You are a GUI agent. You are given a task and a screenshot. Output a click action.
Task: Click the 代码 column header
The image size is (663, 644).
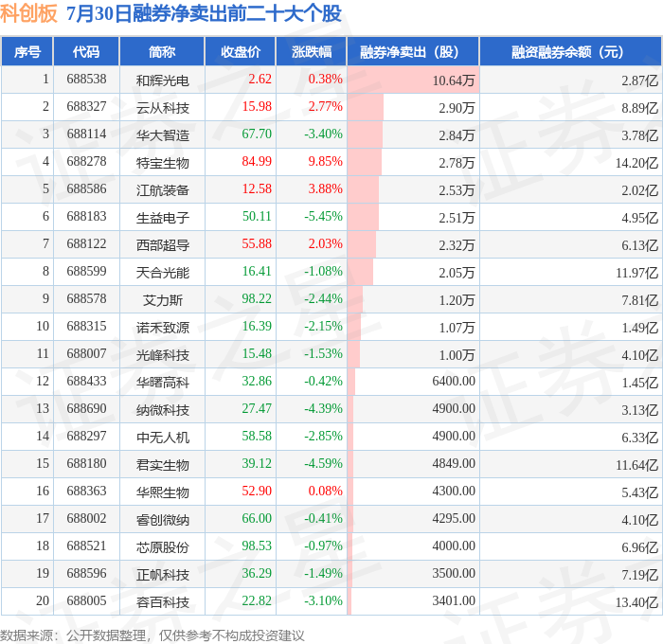(x=86, y=51)
